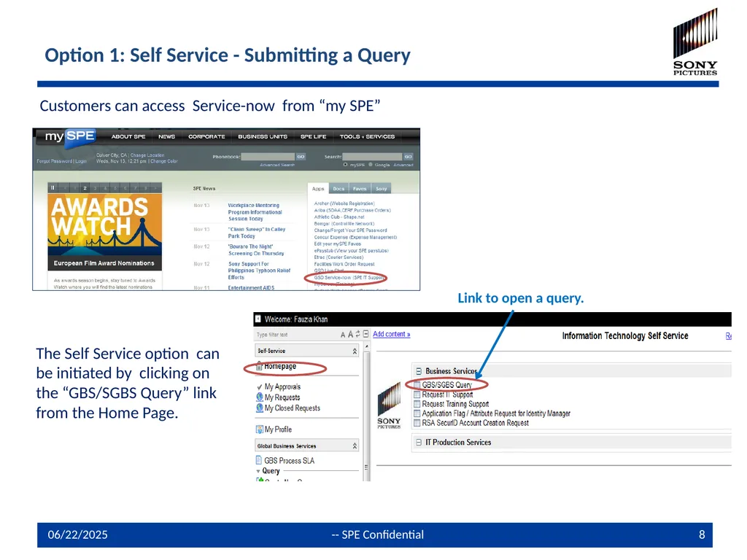Pause the Awards Watch slideshow
The height and width of the screenshot is (560, 747).
(x=53, y=188)
